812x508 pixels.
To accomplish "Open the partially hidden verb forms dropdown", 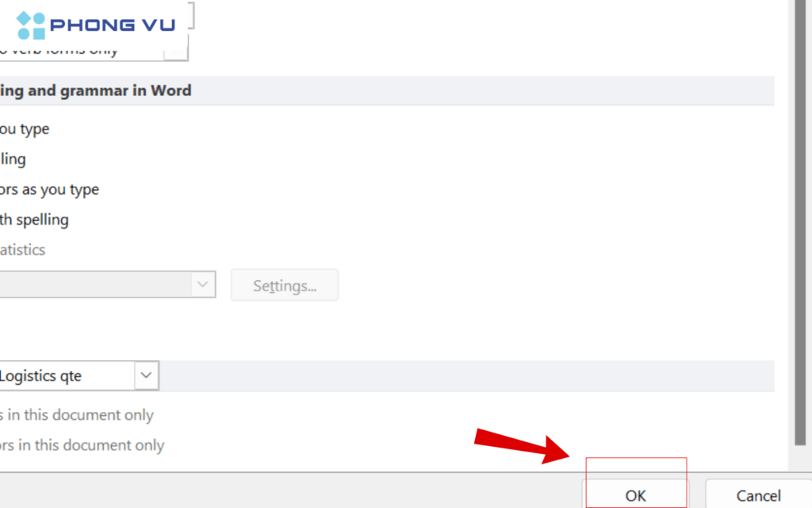I will (175, 52).
